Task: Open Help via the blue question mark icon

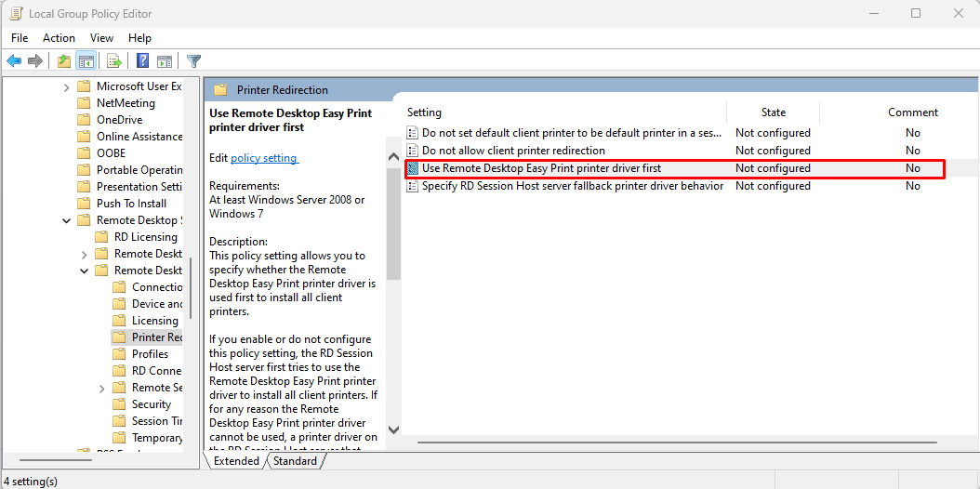Action: pyautogui.click(x=143, y=60)
